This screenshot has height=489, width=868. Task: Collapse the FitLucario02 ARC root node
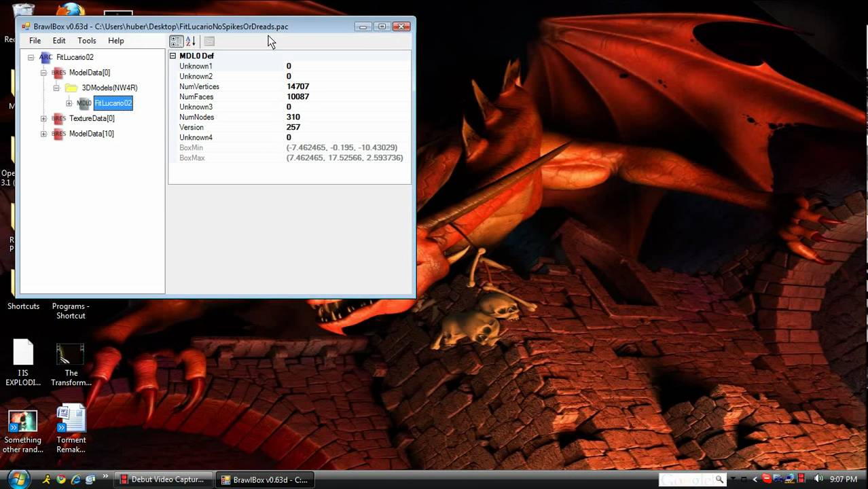[x=31, y=58]
